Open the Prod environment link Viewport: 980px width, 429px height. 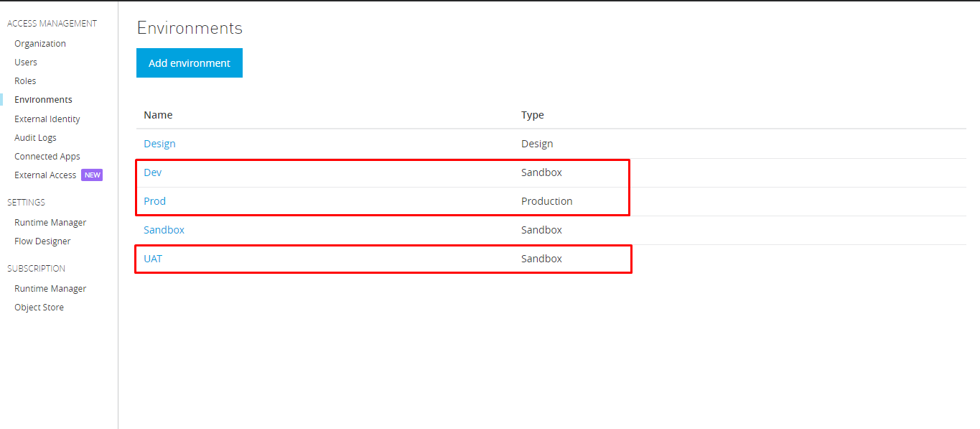pos(154,201)
